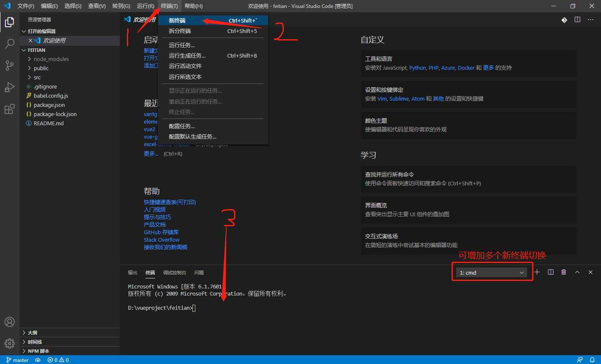Viewport: 601px width, 364px height.
Task: Click the split editor icon at top right
Action: (577, 20)
